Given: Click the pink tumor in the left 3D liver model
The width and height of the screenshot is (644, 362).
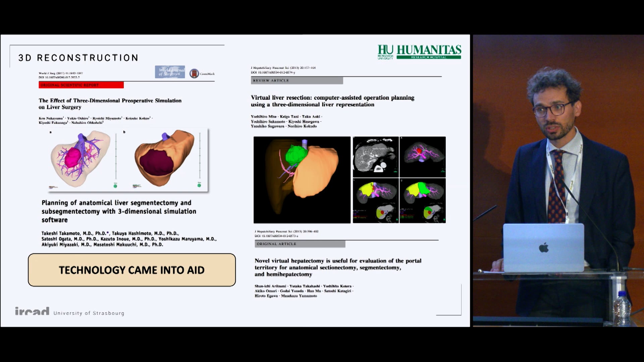Looking at the screenshot, I should (72, 158).
